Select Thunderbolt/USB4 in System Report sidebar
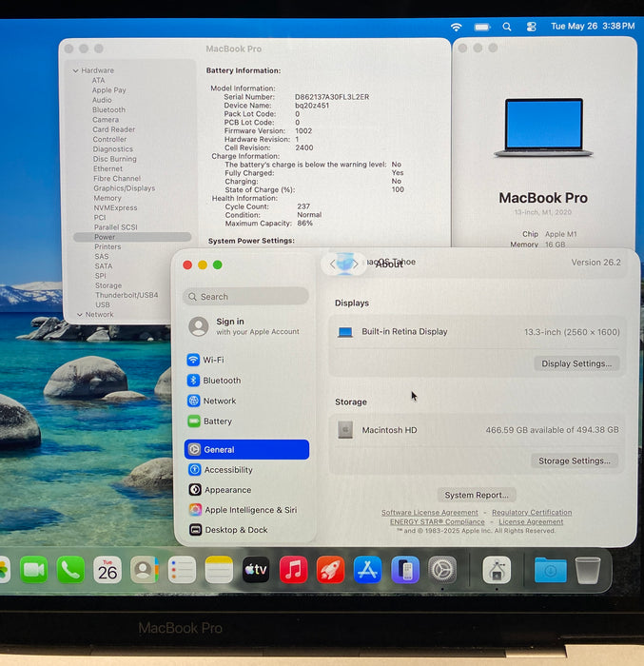644x666 pixels. pyautogui.click(x=127, y=295)
